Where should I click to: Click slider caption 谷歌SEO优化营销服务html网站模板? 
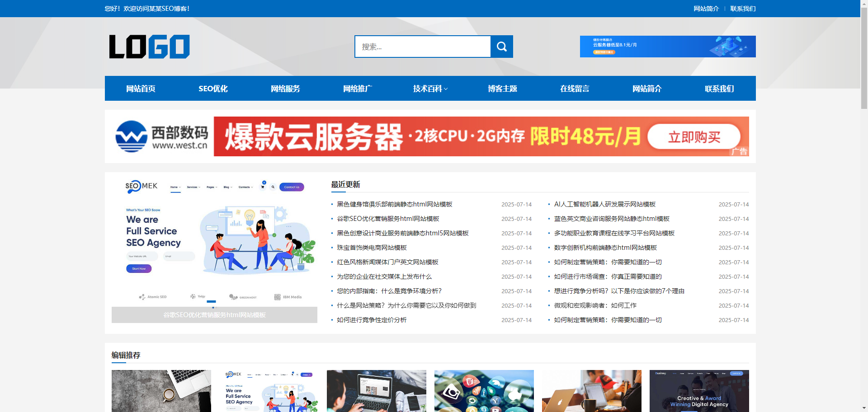click(214, 315)
